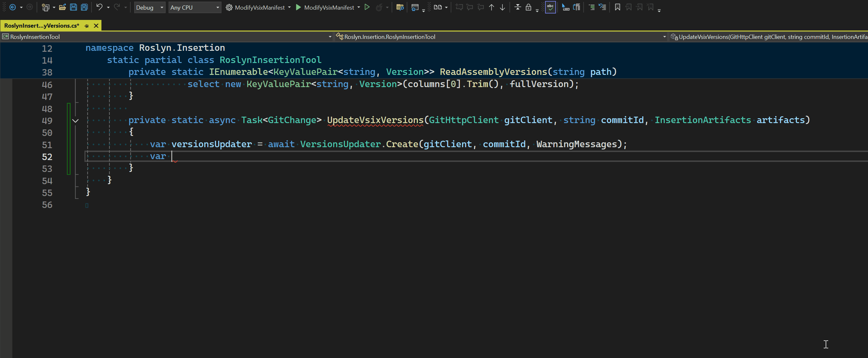868x358 pixels.
Task: Click the green indent lines icon
Action: [592, 7]
